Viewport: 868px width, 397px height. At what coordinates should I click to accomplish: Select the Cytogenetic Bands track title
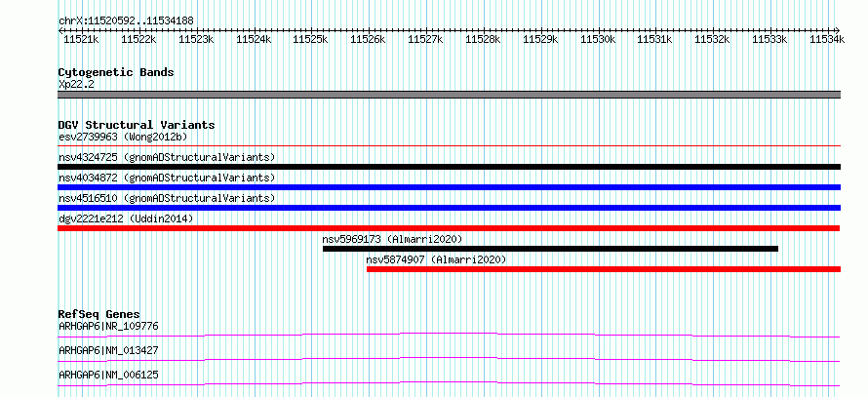click(116, 72)
